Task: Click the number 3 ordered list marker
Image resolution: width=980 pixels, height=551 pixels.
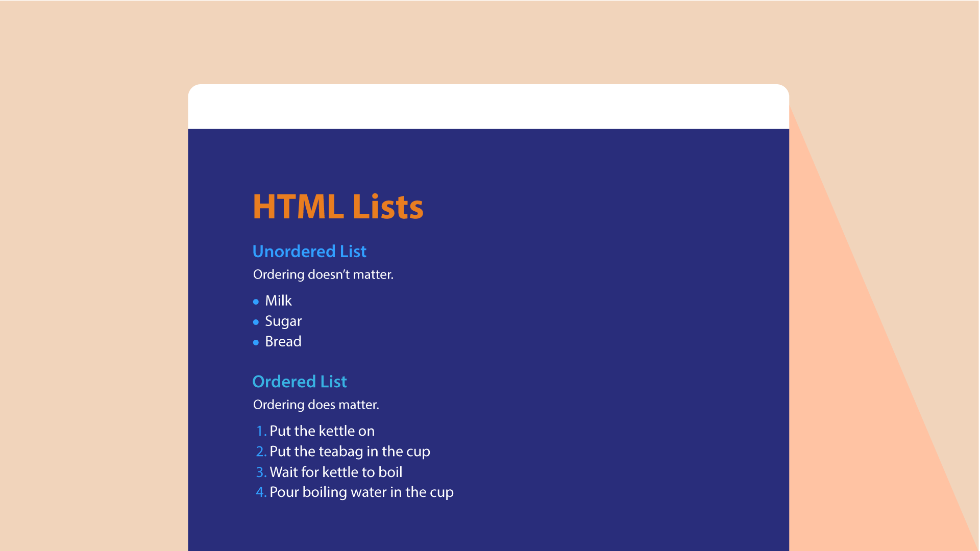Action: (x=260, y=471)
